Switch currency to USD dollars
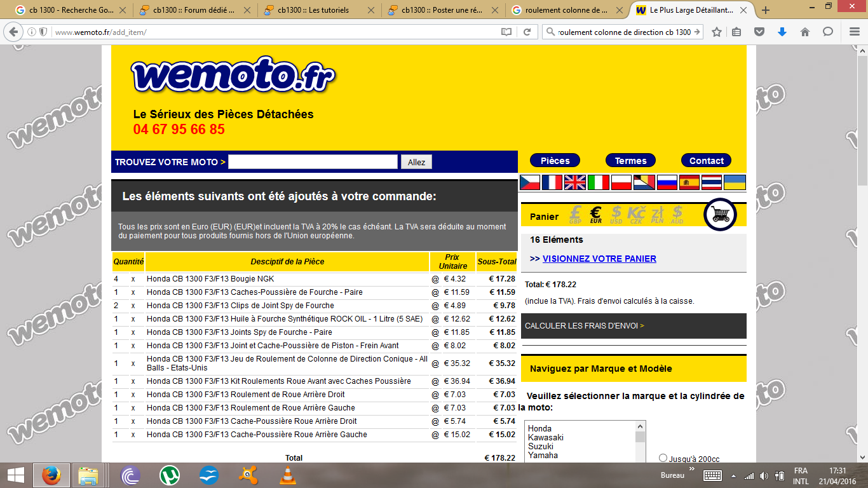 tap(616, 215)
